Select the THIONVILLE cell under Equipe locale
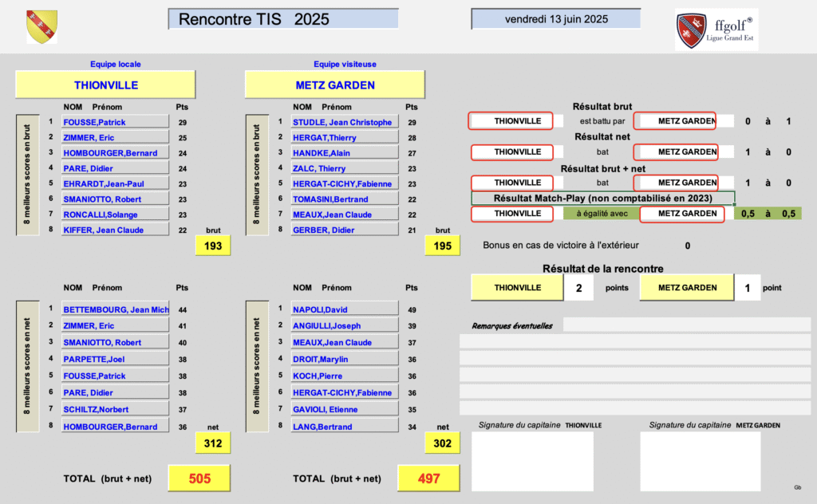The height and width of the screenshot is (504, 817). click(x=105, y=85)
